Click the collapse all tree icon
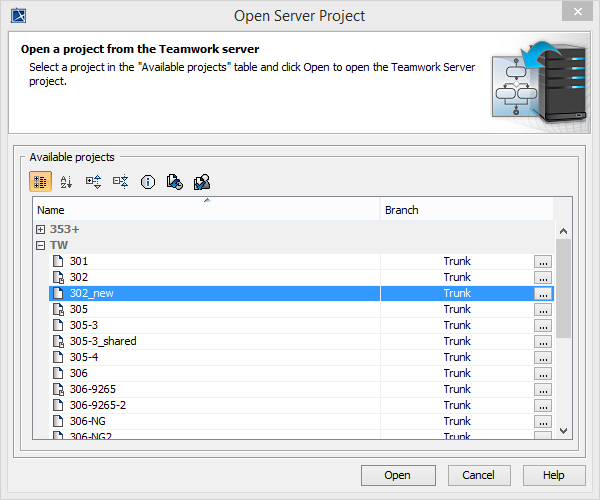600x500 pixels. click(121, 182)
